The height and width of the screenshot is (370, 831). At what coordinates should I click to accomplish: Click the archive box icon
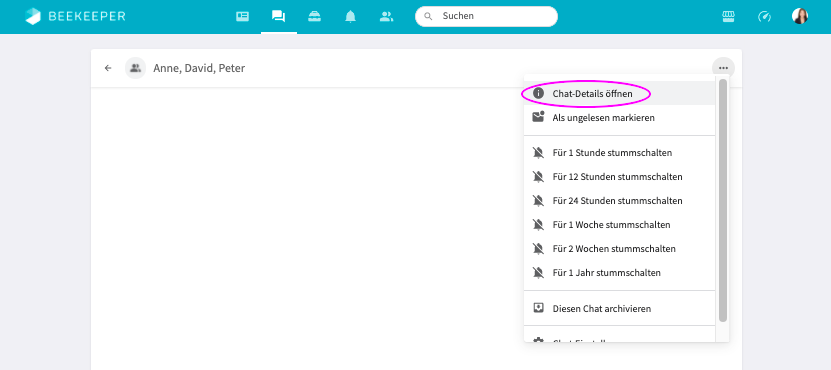(x=538, y=308)
